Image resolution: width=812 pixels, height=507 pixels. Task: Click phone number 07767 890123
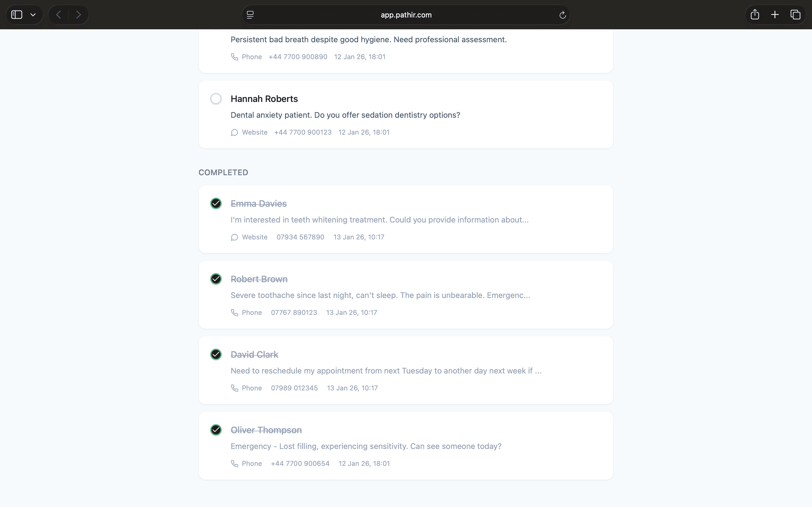[x=294, y=313]
